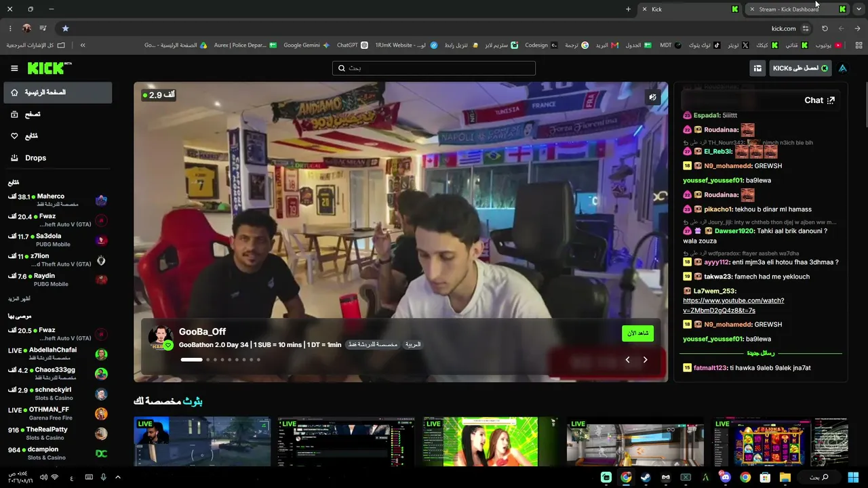
Task: Open recommended channel Chaos333gg
Action: coord(58,373)
